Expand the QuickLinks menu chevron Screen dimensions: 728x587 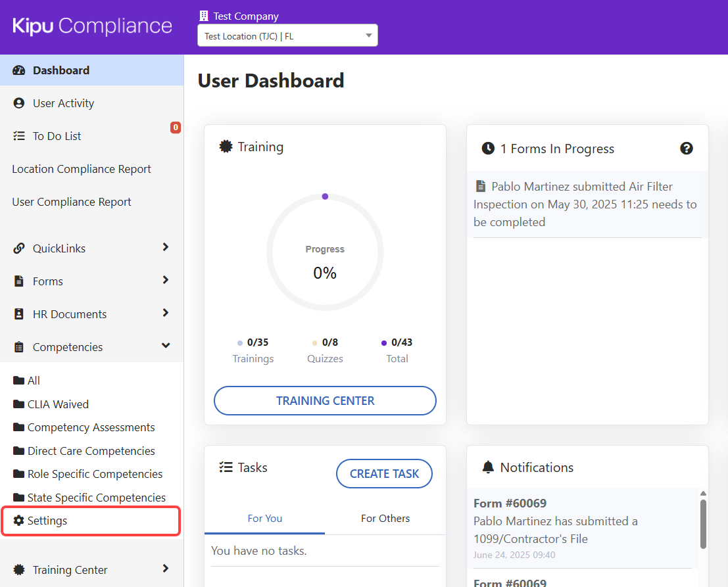(166, 247)
